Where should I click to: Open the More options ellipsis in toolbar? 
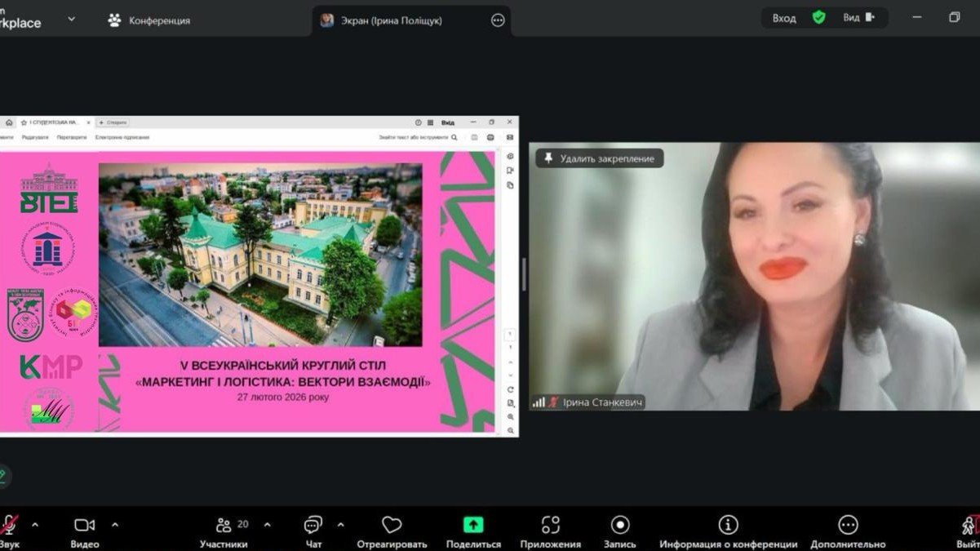[x=848, y=525]
